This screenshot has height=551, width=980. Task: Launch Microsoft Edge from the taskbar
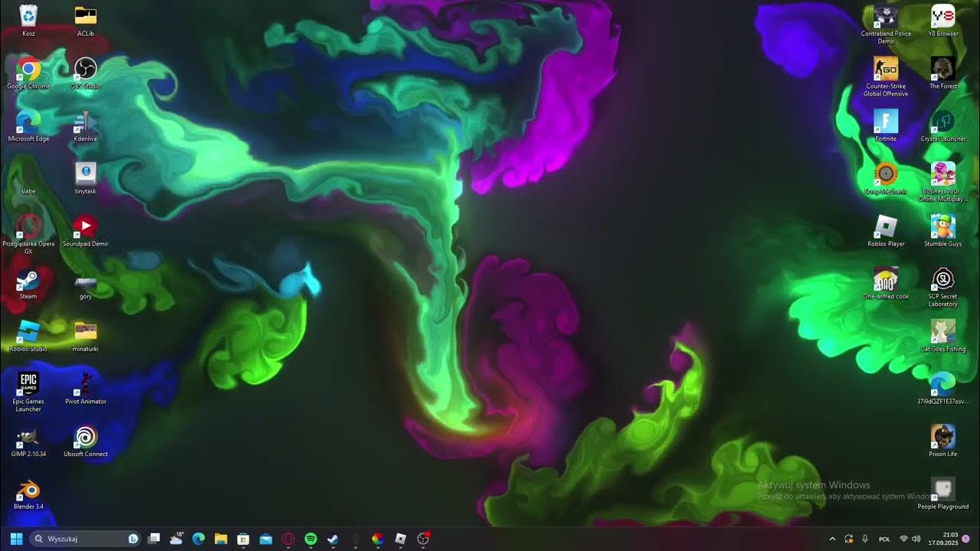pyautogui.click(x=198, y=539)
